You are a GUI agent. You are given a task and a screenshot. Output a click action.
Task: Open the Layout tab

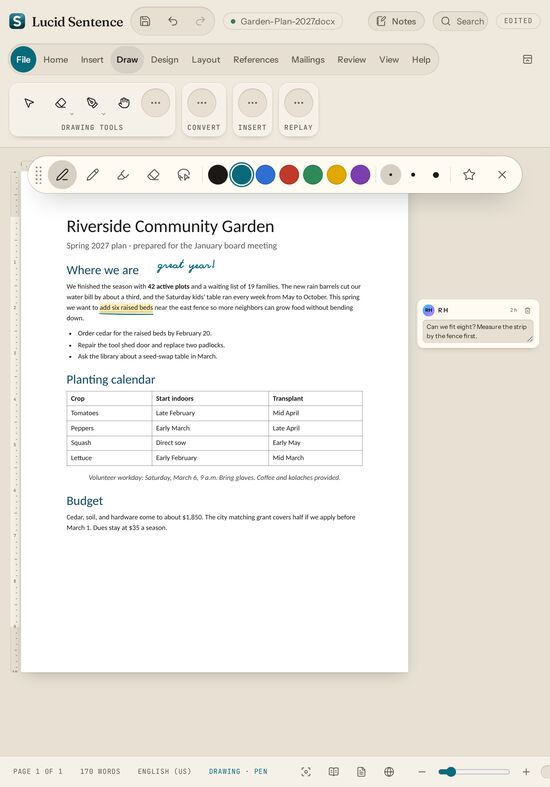206,59
